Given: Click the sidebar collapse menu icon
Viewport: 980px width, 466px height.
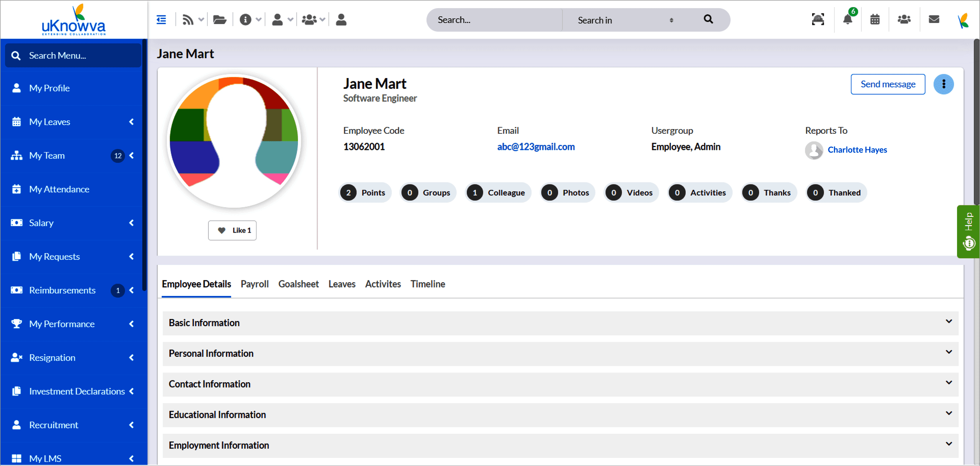Looking at the screenshot, I should [x=161, y=19].
